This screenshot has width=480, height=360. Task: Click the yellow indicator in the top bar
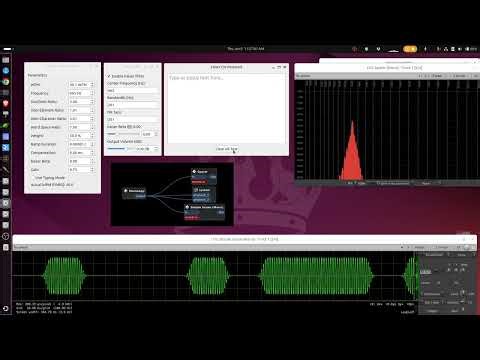(410, 49)
